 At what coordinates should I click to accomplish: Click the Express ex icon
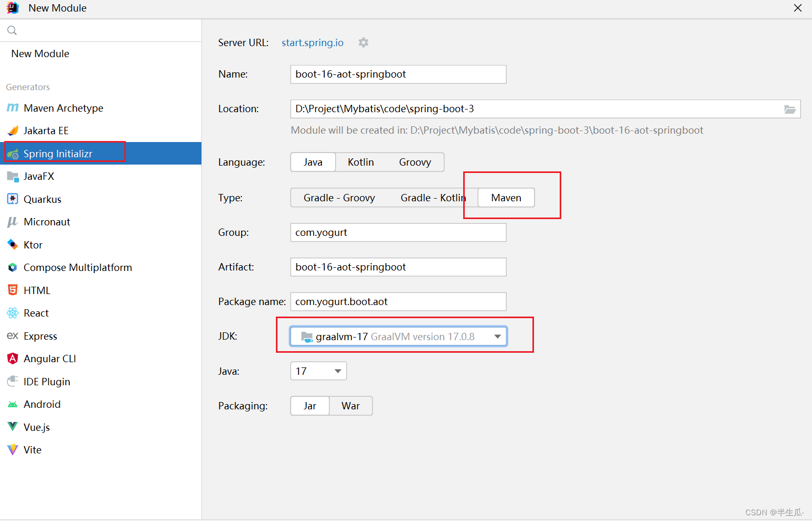13,336
